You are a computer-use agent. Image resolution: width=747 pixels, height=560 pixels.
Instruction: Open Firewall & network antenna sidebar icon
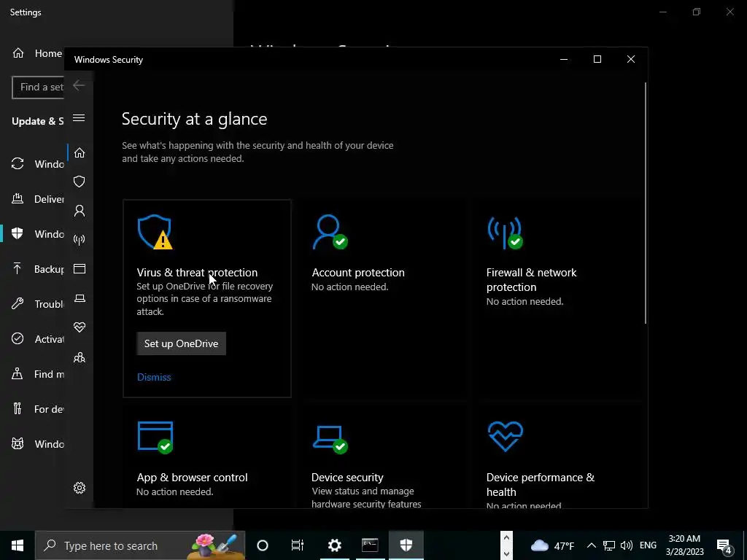point(80,239)
